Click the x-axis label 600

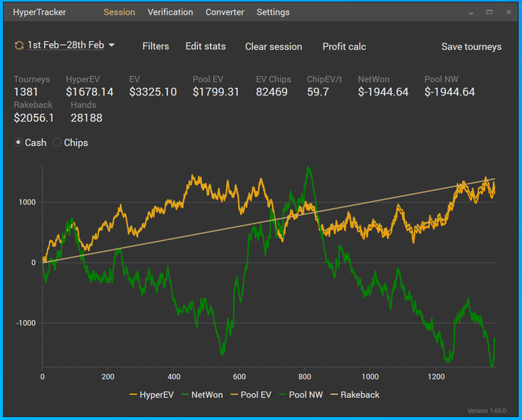239,377
